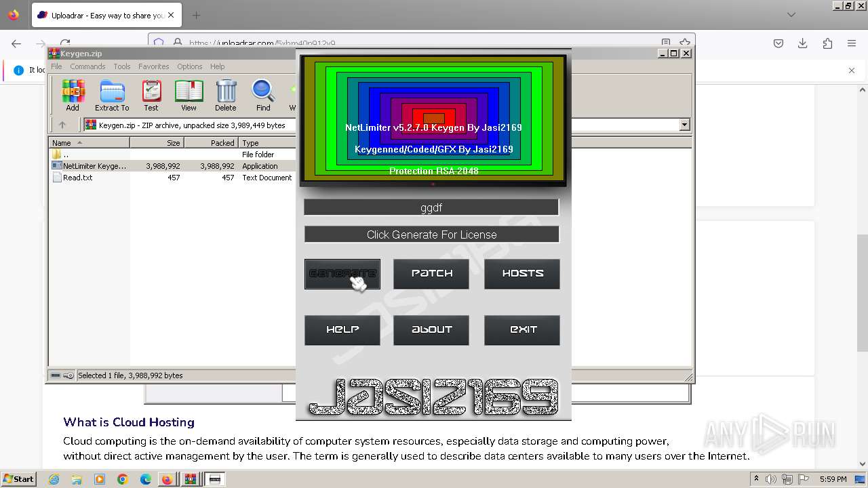Dismiss the Firefox notification bar
Screen dimensions: 868x488
pos(852,70)
